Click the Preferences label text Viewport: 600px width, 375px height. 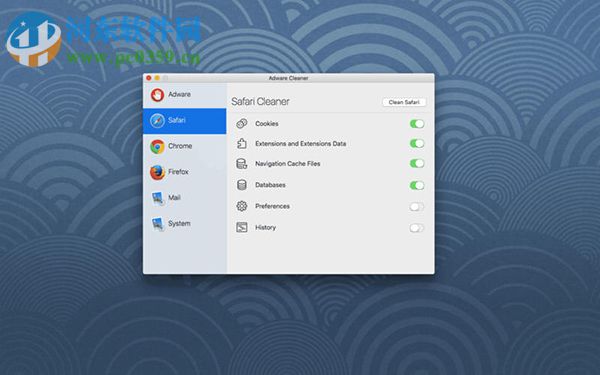click(272, 206)
